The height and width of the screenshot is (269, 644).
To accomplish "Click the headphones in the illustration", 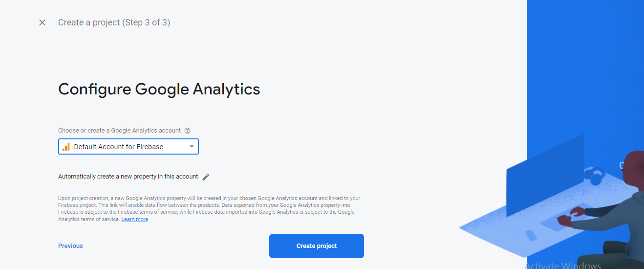I will [594, 175].
